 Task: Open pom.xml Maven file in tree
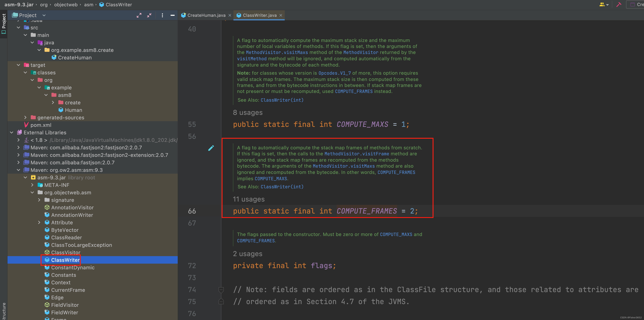41,125
